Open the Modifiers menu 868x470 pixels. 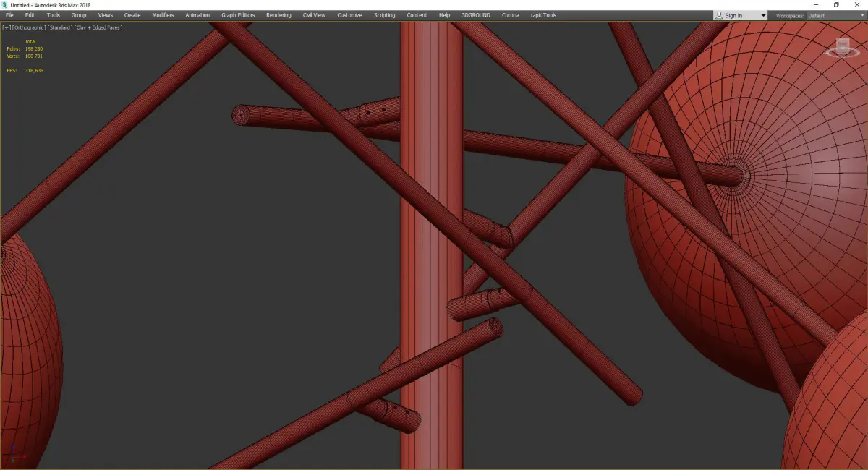(x=163, y=15)
